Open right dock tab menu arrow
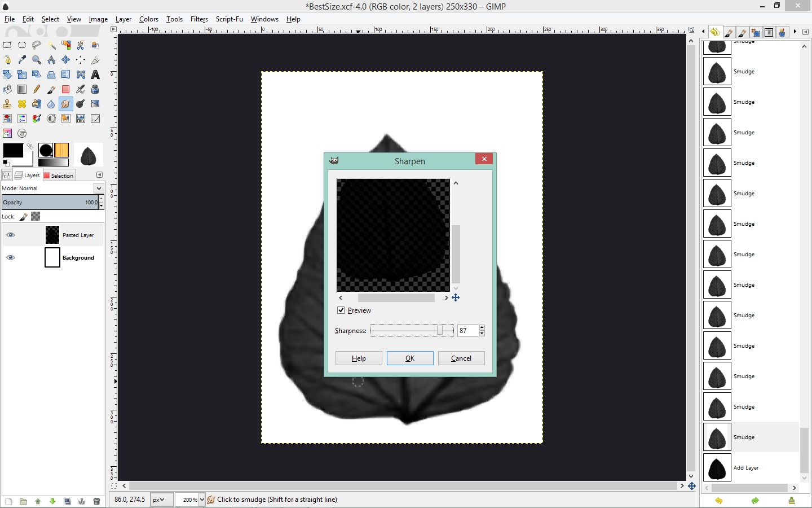This screenshot has height=508, width=812. point(805,32)
